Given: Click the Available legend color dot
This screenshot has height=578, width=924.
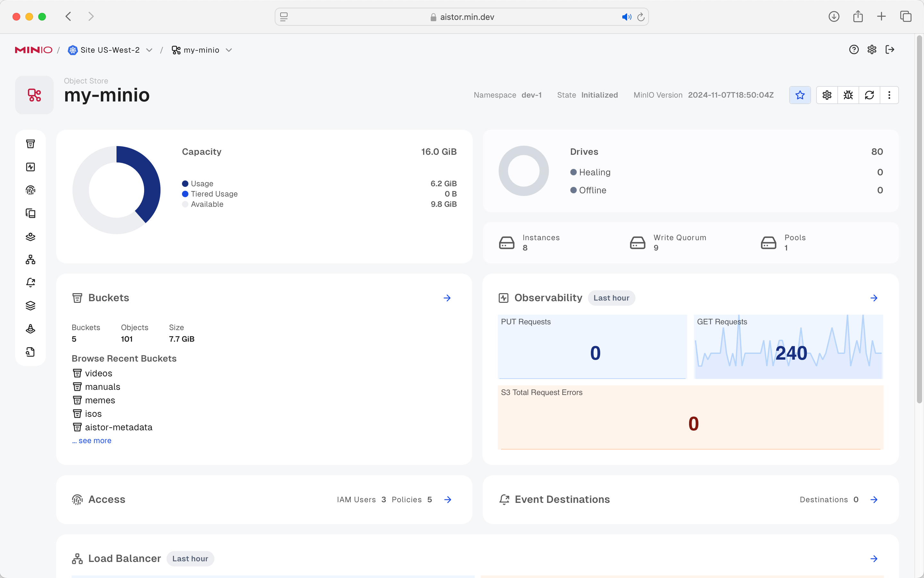Looking at the screenshot, I should point(185,204).
